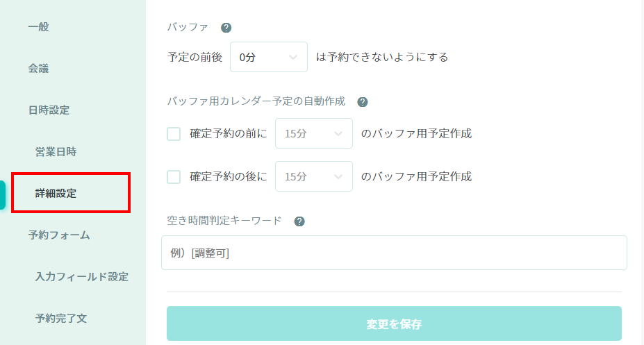The width and height of the screenshot is (644, 345).
Task: Open the 15分 dropdown for 確定予約の後に
Action: 313,177
